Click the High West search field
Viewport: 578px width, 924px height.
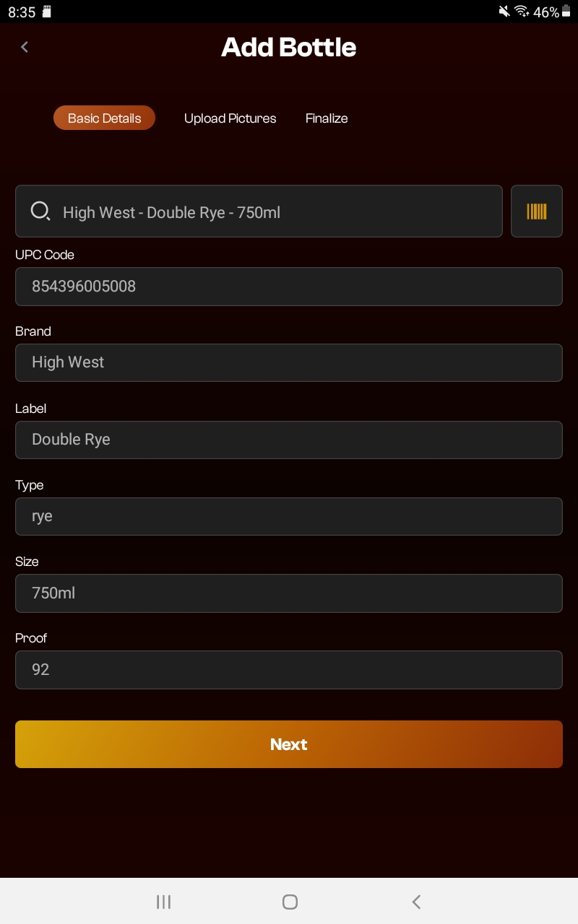(275, 212)
